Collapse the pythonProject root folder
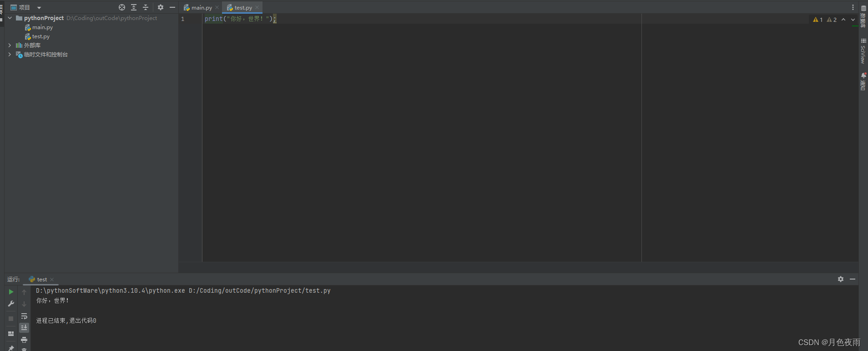 10,18
